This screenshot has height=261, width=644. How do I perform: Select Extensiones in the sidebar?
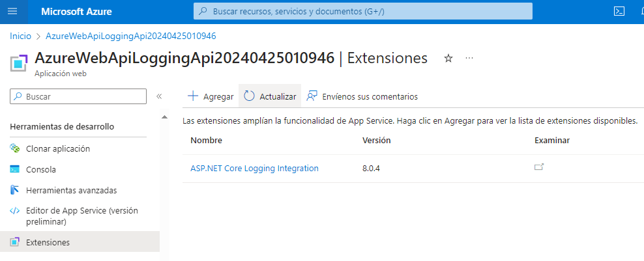[80, 242]
